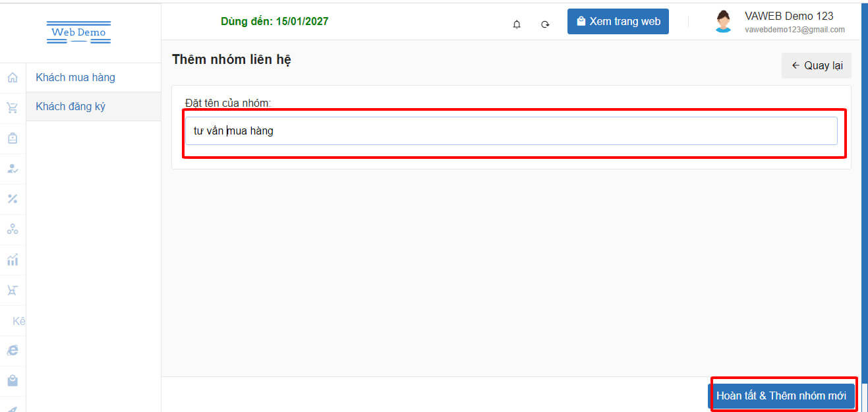This screenshot has height=412, width=868.
Task: Click the product bag icon below cart
Action: point(13,138)
